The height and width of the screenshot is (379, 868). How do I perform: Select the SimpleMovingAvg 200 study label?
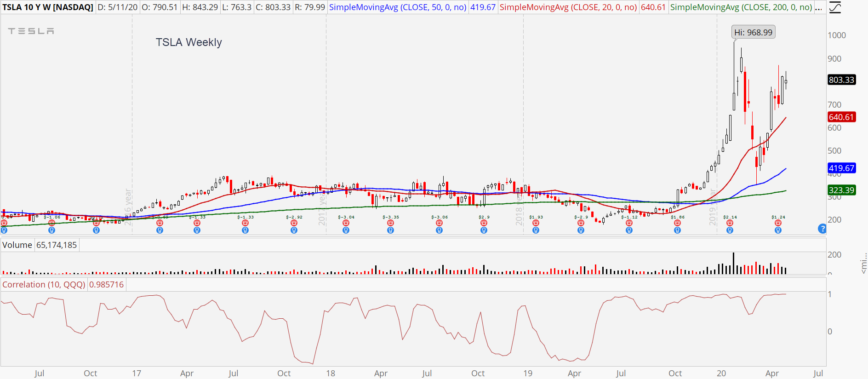point(741,7)
